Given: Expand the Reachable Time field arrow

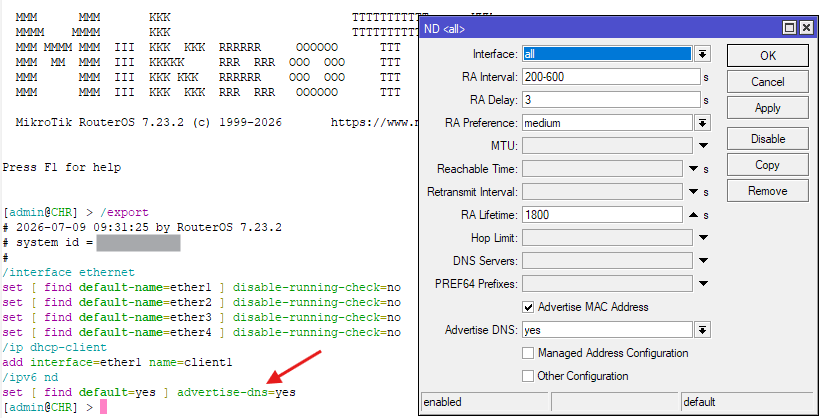Looking at the screenshot, I should pyautogui.click(x=693, y=169).
